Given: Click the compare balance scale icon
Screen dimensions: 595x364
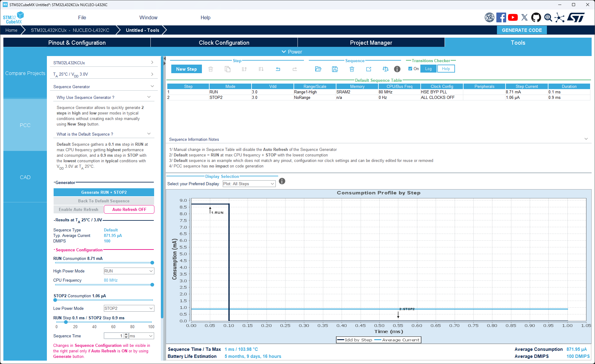Looking at the screenshot, I should click(x=385, y=69).
